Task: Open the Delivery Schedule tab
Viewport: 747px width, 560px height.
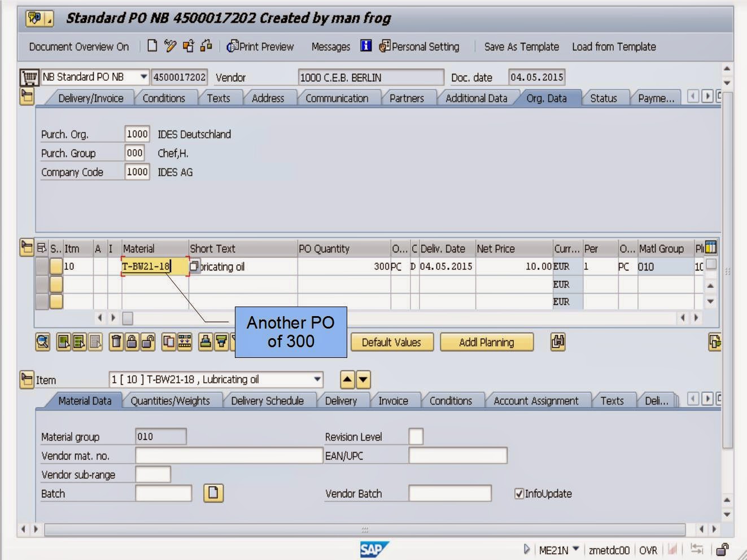Action: 269,400
